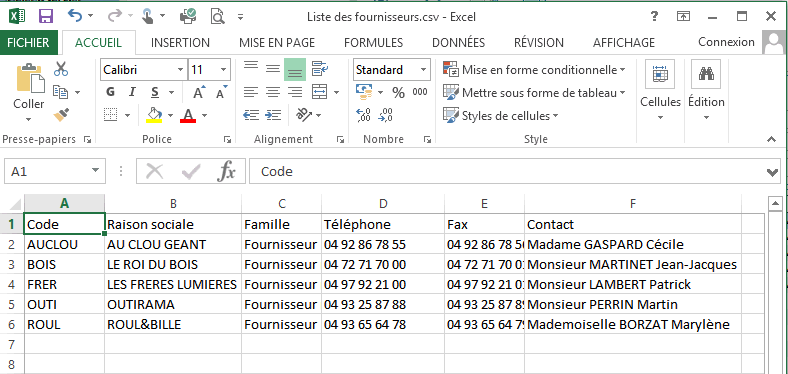Open the Name Box dropdown arrow
The height and width of the screenshot is (374, 788).
pos(95,171)
